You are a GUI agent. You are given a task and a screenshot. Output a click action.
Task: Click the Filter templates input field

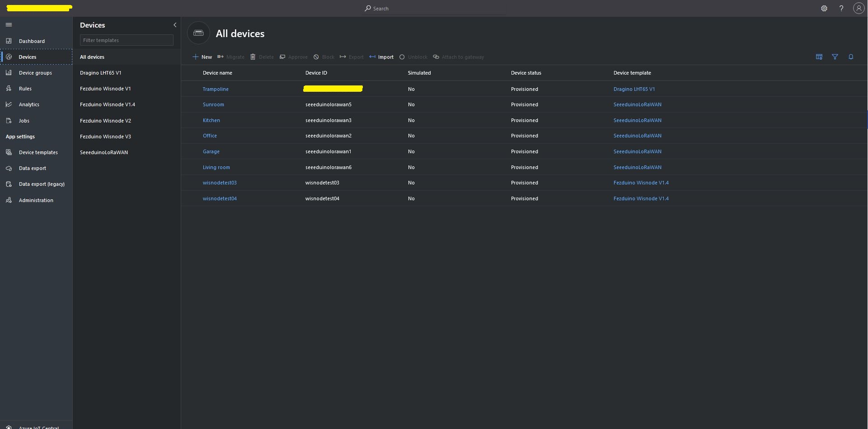click(x=127, y=40)
